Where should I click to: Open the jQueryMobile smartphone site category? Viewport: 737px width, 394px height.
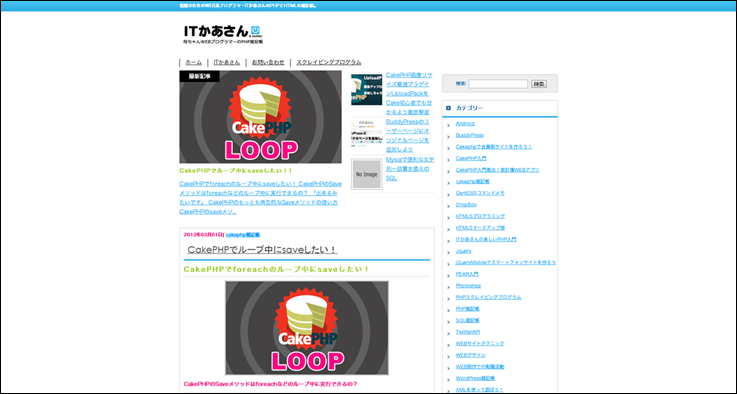pyautogui.click(x=506, y=262)
